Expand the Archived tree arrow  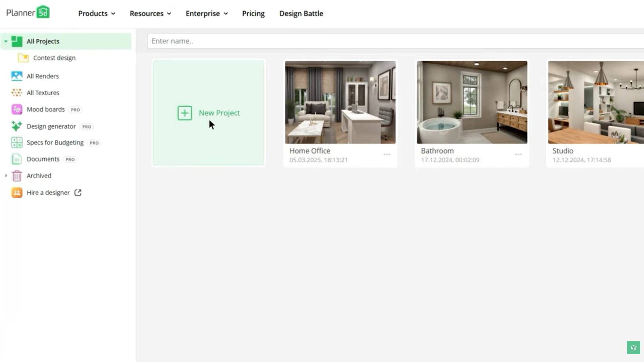[6, 175]
